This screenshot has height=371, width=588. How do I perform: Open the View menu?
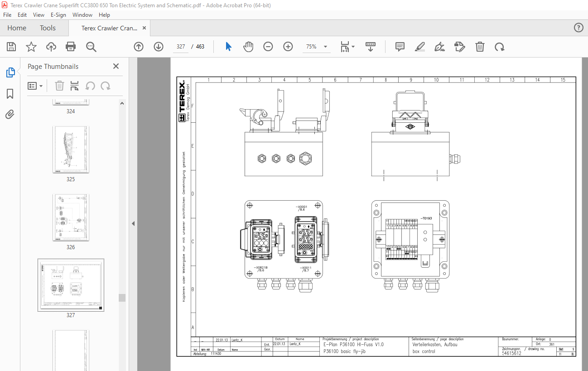[x=39, y=15]
